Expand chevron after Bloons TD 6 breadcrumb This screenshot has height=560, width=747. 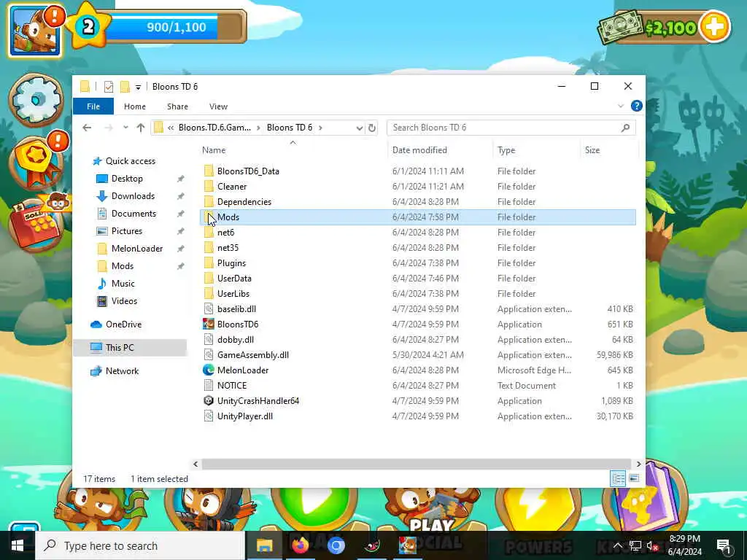(x=321, y=128)
